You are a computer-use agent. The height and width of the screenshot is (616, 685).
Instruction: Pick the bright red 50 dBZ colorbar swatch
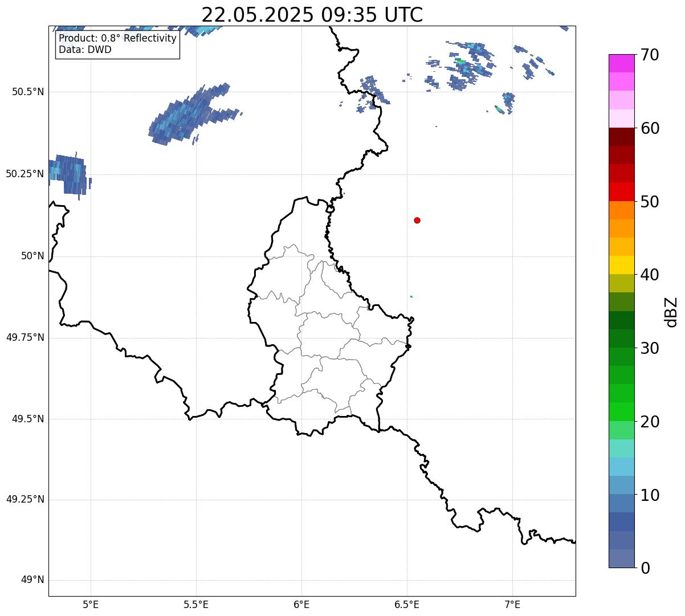[621, 192]
